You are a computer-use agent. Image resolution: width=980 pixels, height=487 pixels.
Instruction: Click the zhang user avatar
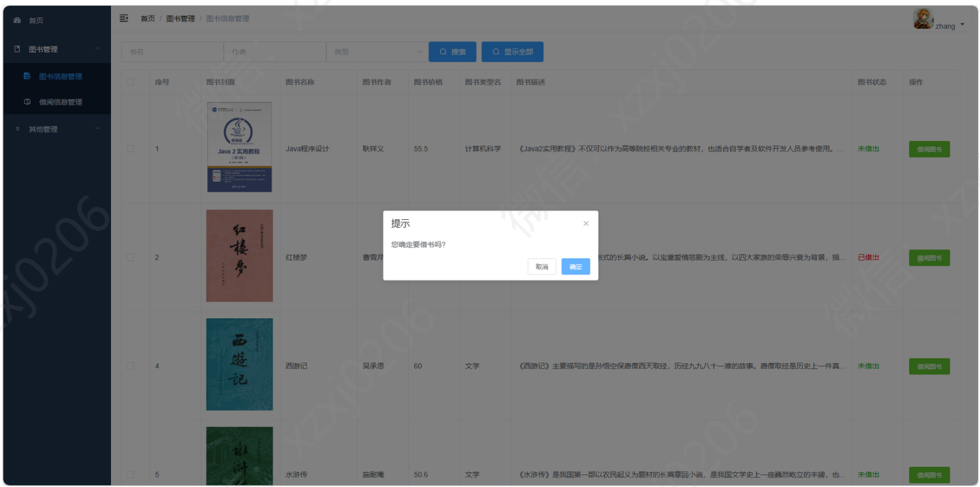pos(923,19)
